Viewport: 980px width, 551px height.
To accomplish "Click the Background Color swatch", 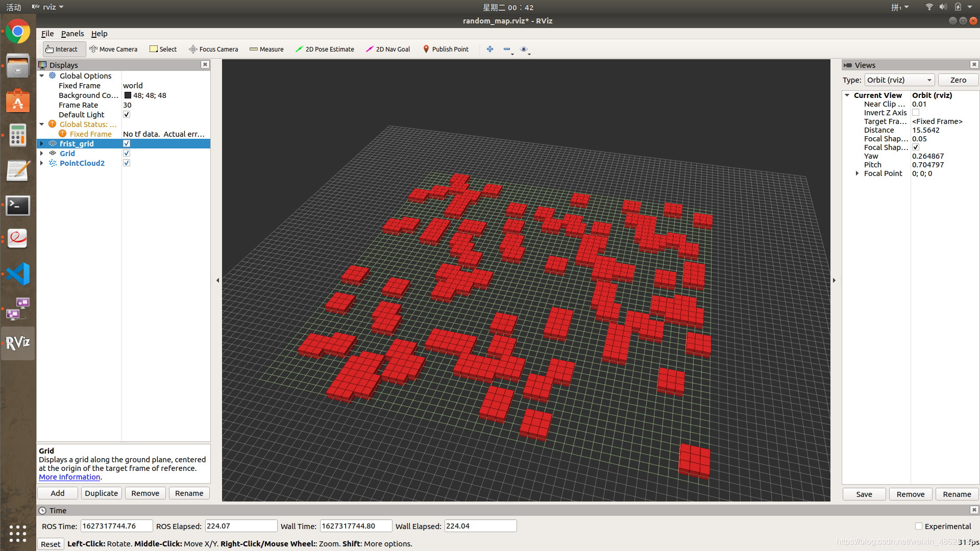I will coord(128,95).
